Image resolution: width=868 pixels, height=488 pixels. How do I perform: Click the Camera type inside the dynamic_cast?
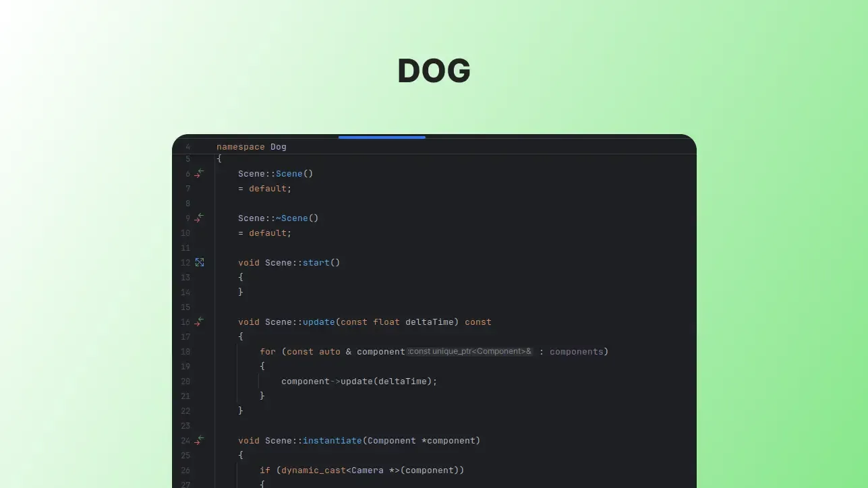(367, 470)
